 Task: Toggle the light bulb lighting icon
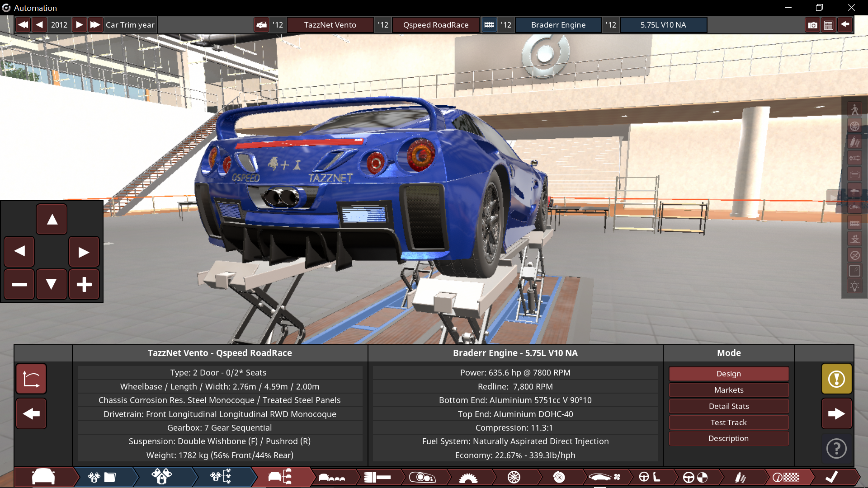[x=854, y=287]
